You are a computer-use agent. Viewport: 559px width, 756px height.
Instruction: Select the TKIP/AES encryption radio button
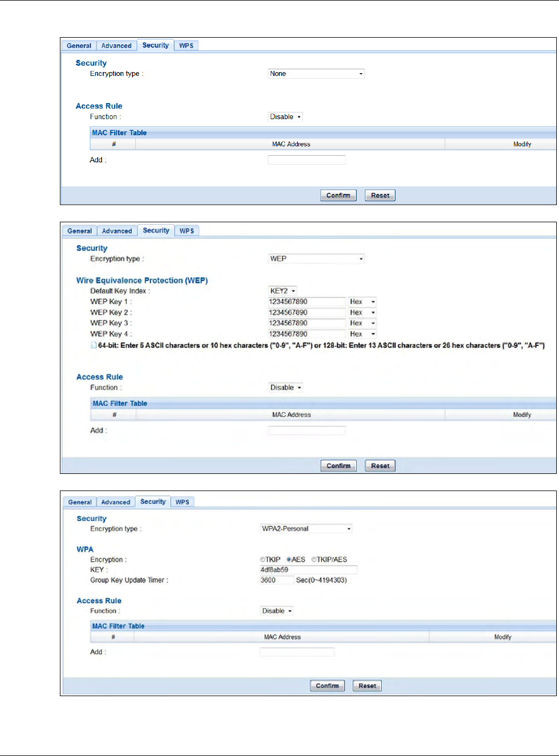(314, 560)
